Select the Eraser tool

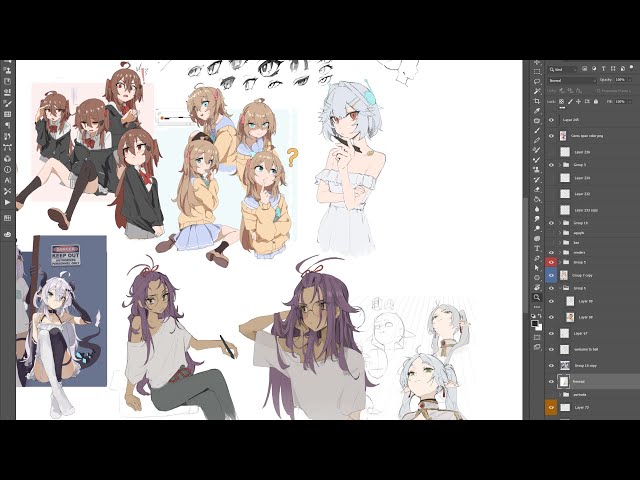tap(537, 189)
